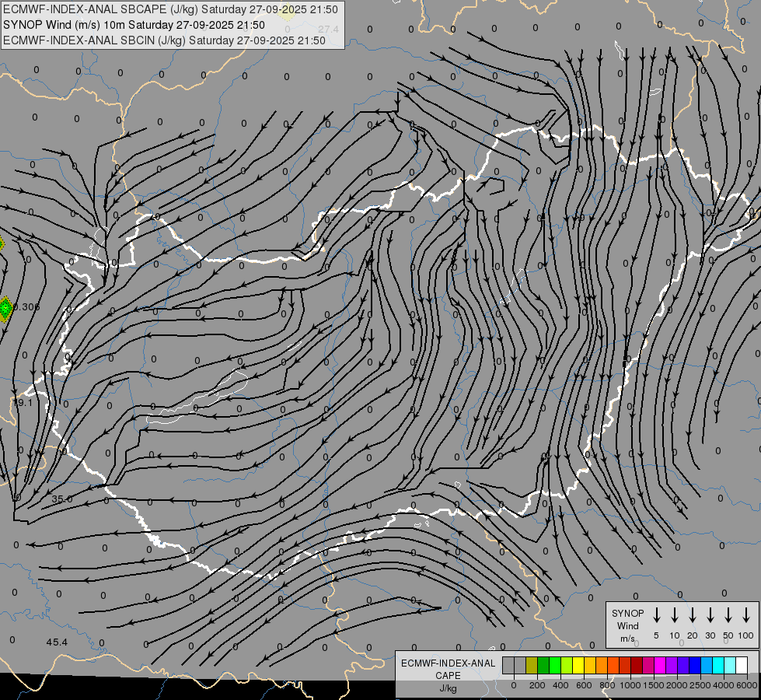Click the 0.306 data value label
This screenshot has width=761, height=700.
tap(27, 307)
